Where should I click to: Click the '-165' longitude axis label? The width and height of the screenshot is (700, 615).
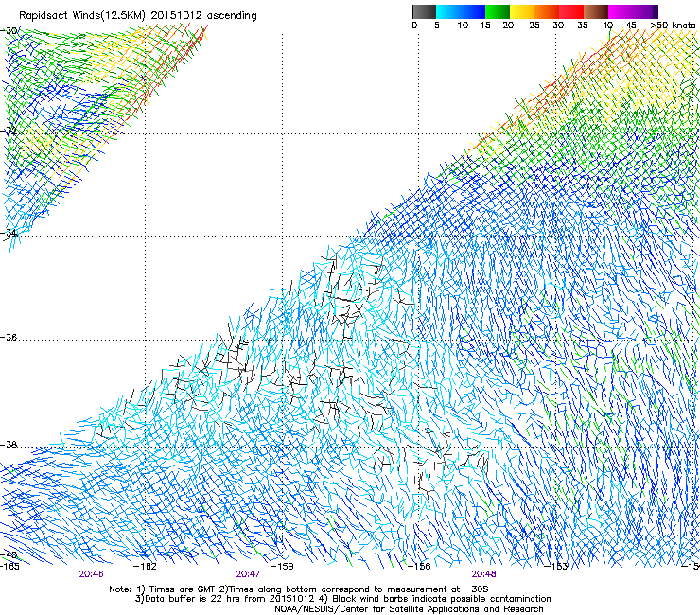(9, 567)
